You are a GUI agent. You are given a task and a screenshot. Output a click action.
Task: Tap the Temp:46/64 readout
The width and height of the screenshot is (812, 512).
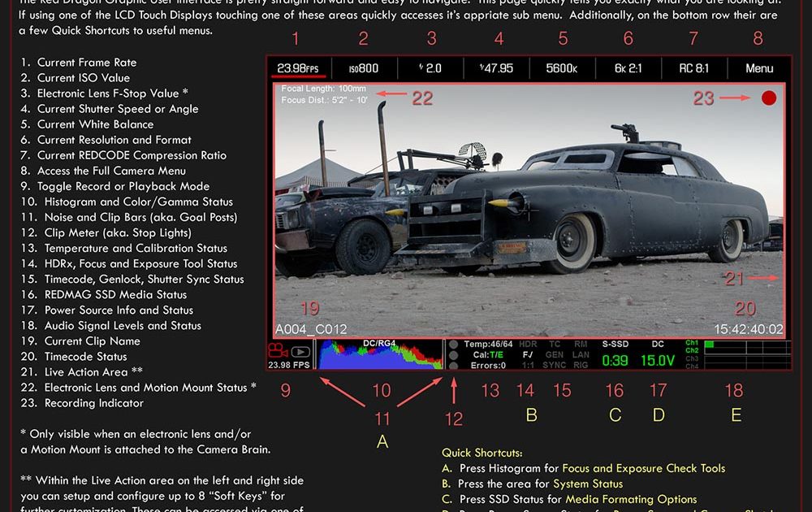tap(488, 344)
